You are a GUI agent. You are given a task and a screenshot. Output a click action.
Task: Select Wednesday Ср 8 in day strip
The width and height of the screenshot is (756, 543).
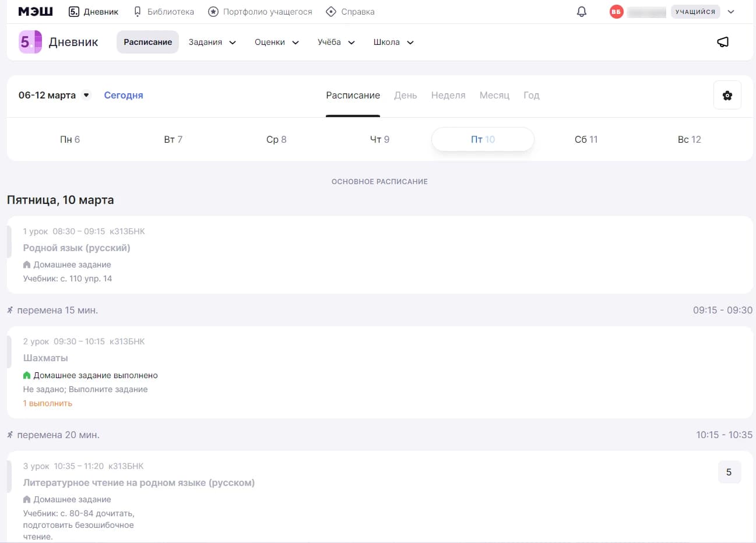pyautogui.click(x=276, y=139)
